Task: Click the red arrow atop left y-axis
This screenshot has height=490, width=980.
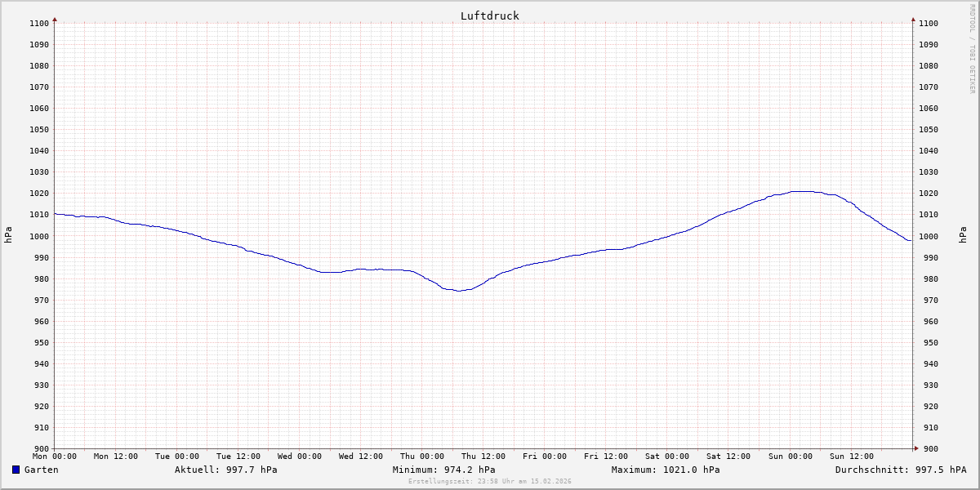Action: coord(55,19)
